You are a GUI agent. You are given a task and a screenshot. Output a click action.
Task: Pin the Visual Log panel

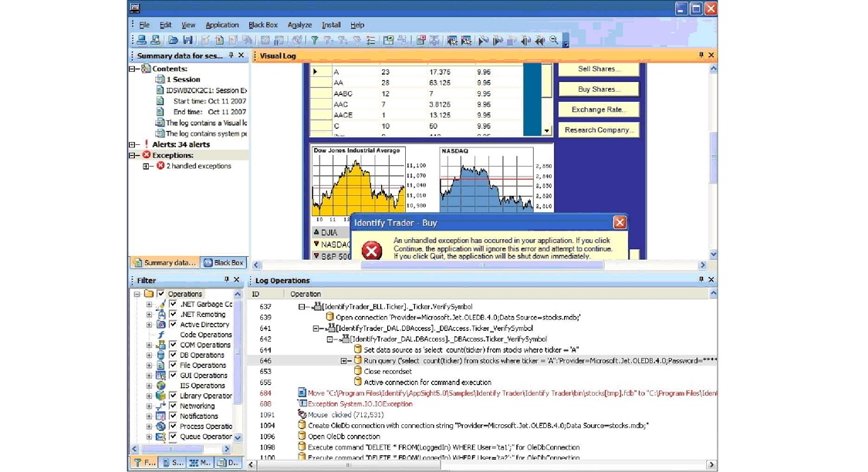pyautogui.click(x=701, y=56)
